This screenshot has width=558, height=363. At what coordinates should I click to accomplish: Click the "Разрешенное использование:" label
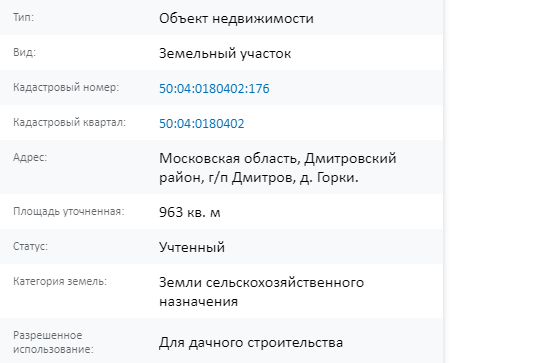pyautogui.click(x=53, y=342)
